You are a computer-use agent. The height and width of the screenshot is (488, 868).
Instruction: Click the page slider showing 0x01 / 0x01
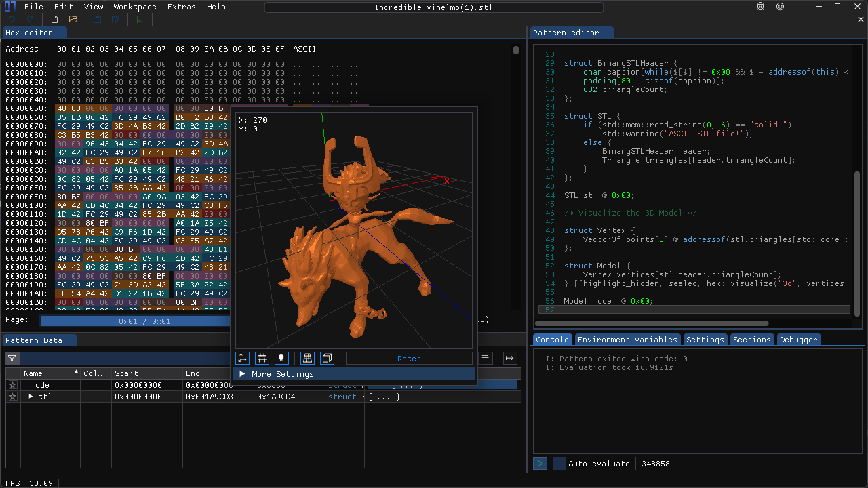pos(135,321)
